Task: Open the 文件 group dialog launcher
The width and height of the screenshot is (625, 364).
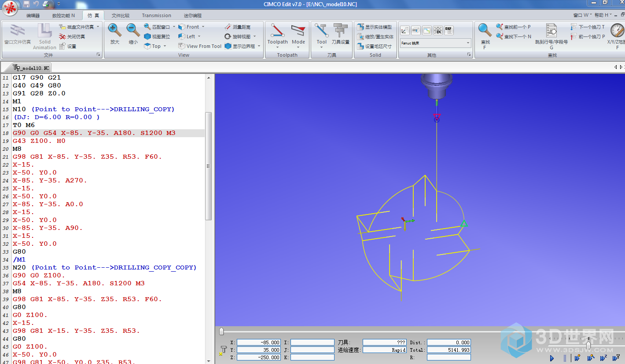Action: pyautogui.click(x=98, y=55)
